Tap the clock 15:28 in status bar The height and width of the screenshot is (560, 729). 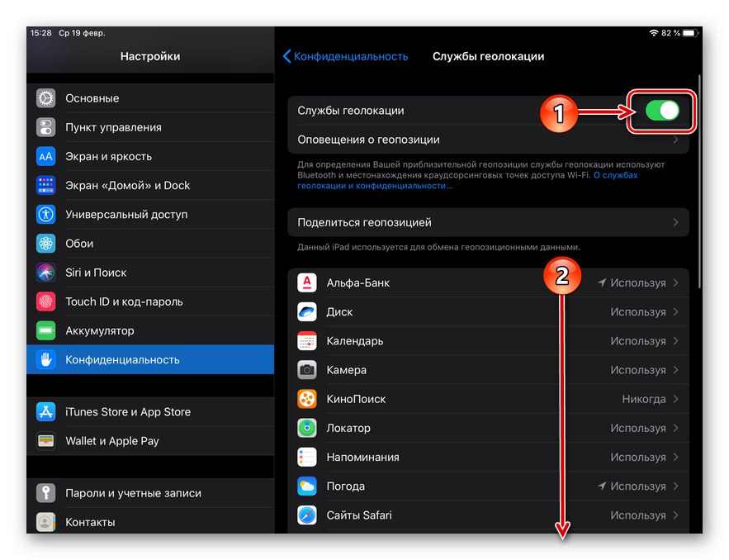pyautogui.click(x=41, y=33)
